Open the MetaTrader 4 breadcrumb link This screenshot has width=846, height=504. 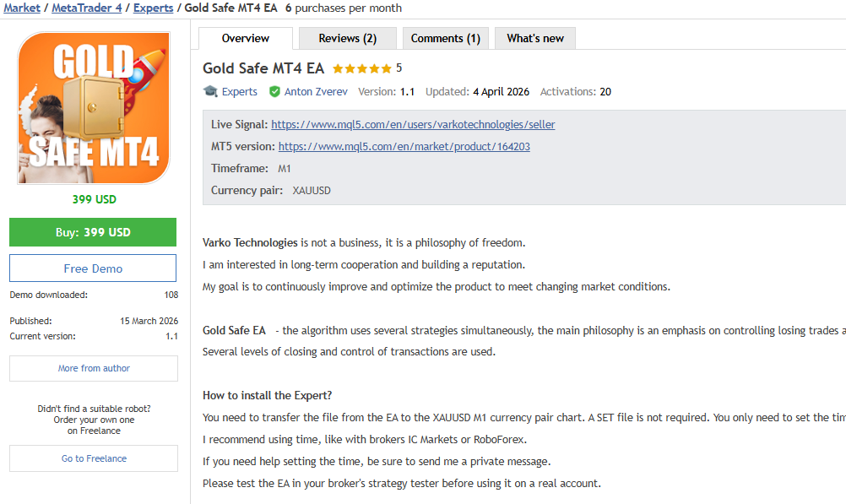[86, 8]
